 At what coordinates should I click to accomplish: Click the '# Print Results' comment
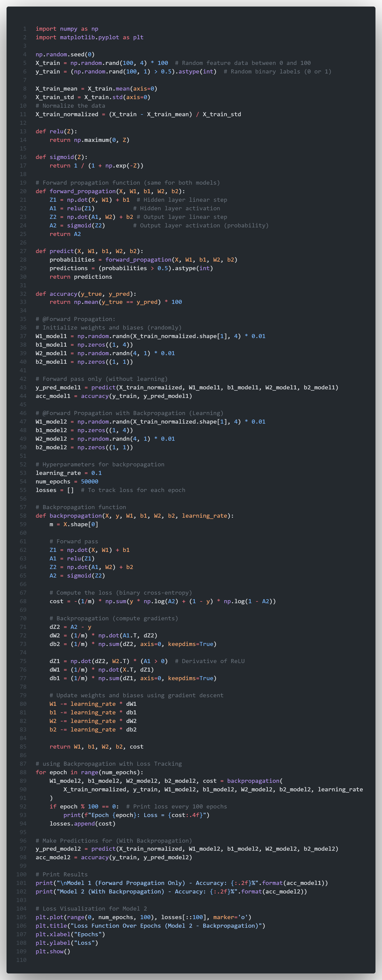[x=62, y=875]
